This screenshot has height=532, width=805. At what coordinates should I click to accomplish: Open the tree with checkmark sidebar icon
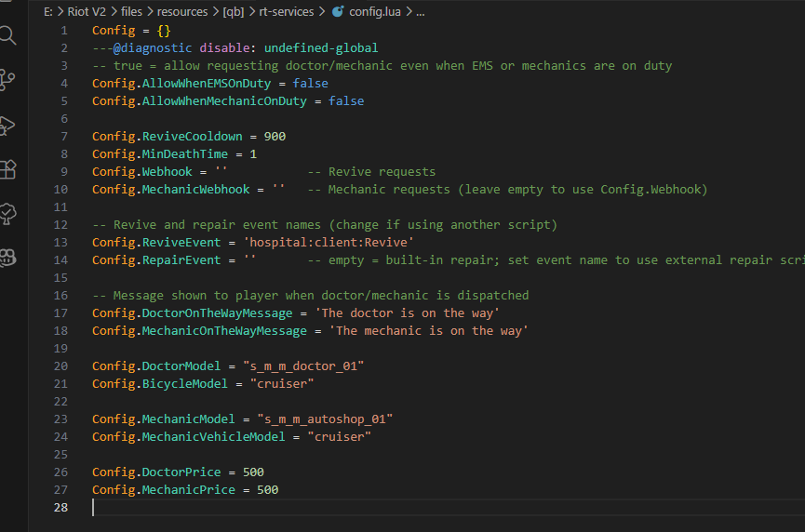click(7, 213)
